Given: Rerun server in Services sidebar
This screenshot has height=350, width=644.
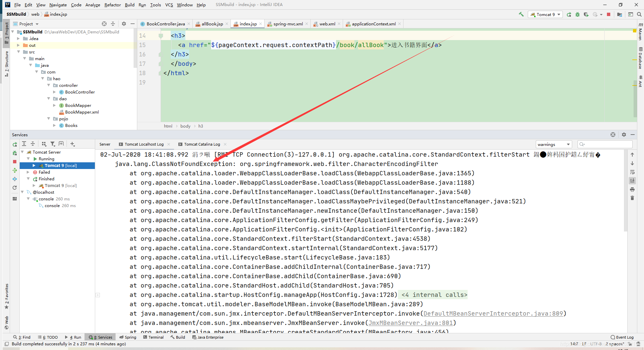Looking at the screenshot, I should pos(15,144).
